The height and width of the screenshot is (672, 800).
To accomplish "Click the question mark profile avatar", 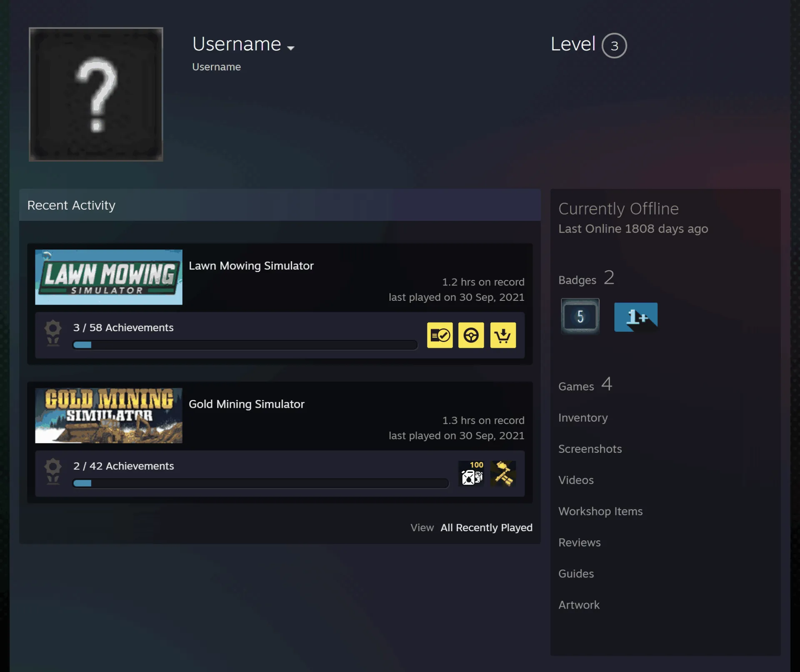I will point(96,94).
